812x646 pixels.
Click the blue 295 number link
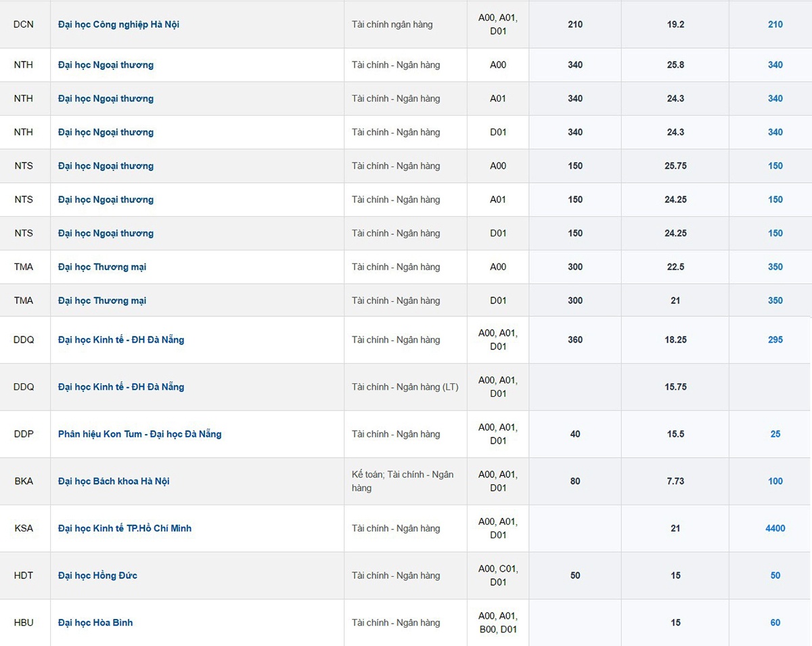tap(775, 340)
